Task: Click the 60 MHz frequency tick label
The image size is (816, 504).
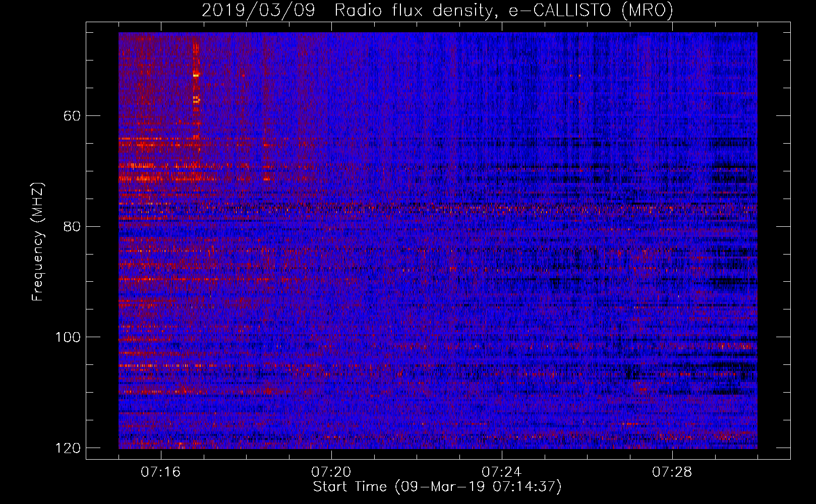Action: (72, 116)
